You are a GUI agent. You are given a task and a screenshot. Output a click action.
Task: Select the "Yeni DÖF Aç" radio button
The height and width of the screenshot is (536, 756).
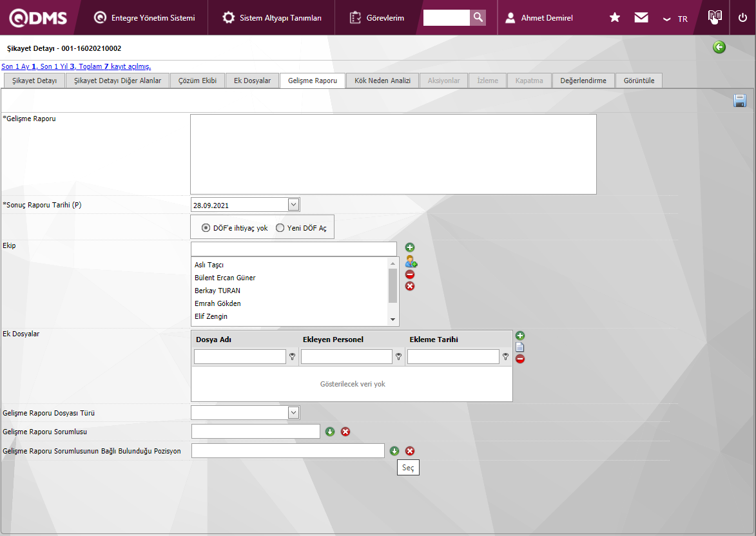coord(280,227)
